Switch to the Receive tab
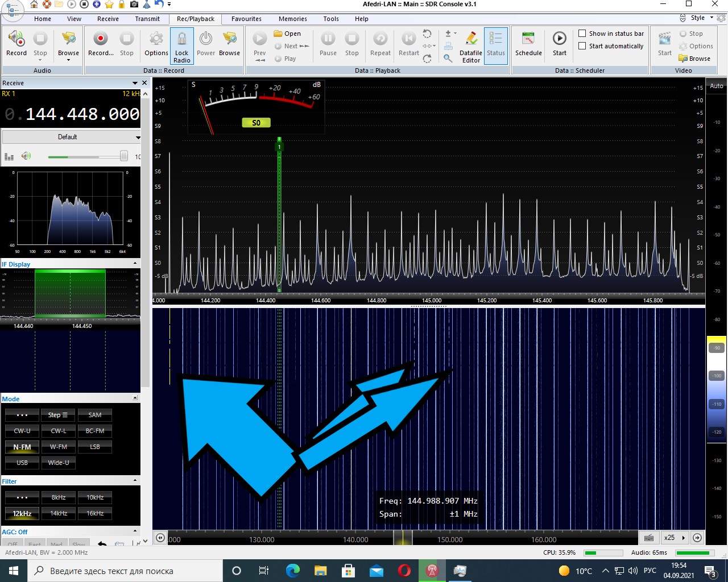 coord(108,19)
